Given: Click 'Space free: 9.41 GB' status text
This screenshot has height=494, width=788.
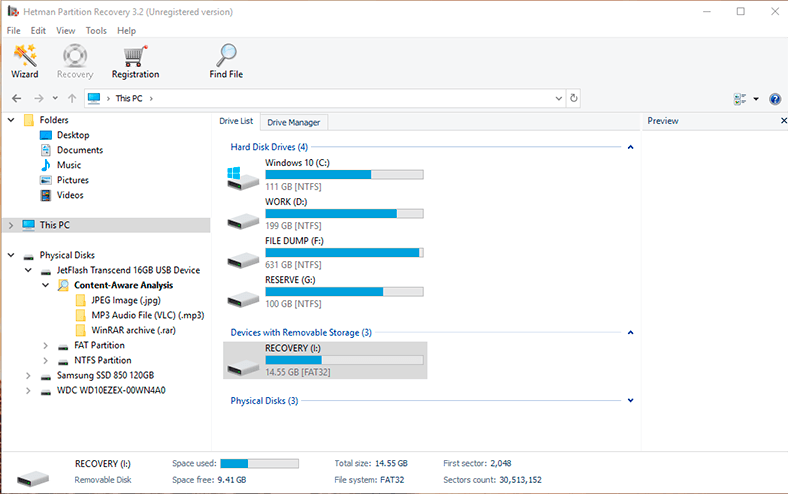Looking at the screenshot, I should [209, 480].
